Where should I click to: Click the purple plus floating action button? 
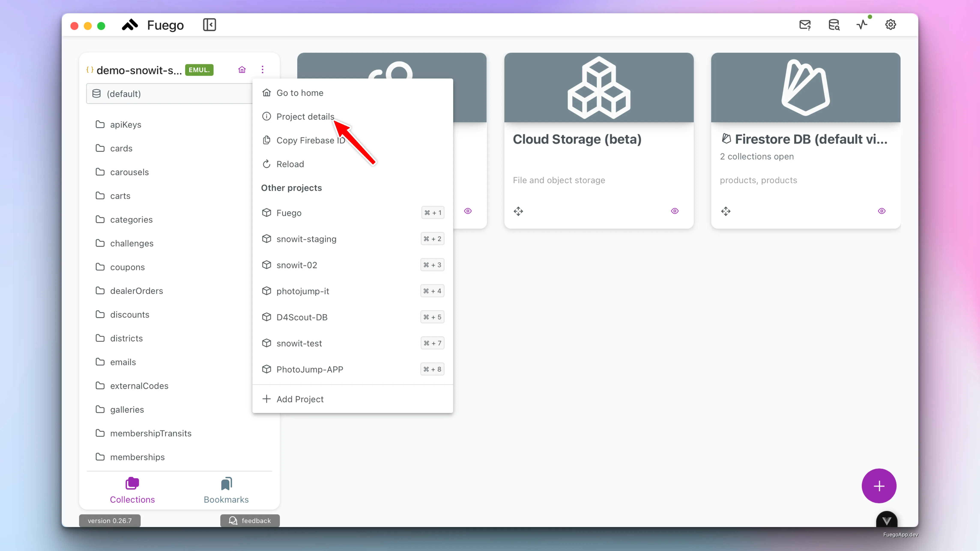[879, 485]
